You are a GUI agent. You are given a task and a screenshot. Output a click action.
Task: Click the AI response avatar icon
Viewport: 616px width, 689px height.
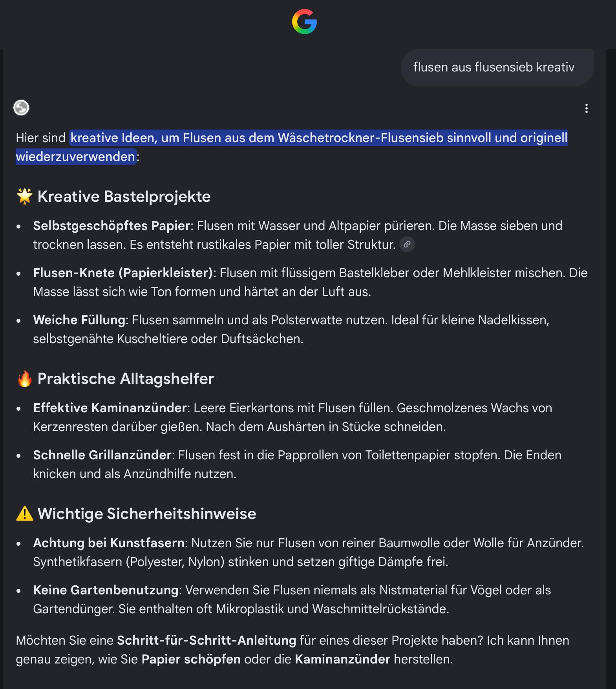point(21,108)
